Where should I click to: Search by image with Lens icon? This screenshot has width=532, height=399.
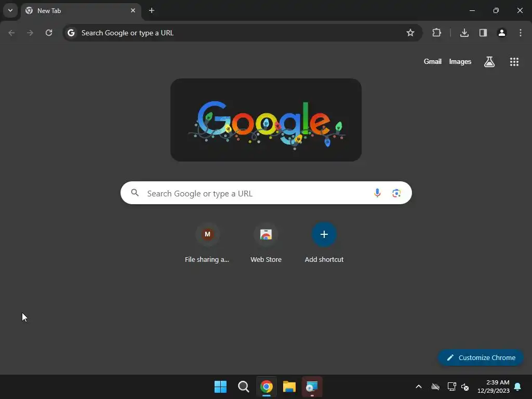click(396, 193)
